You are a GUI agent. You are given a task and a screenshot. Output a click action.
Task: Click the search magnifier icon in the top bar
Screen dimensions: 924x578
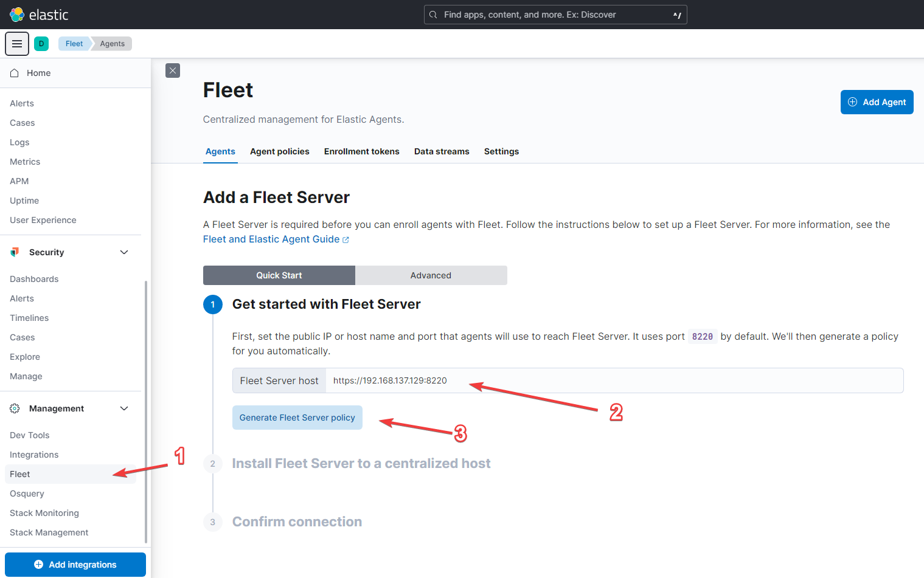[433, 14]
